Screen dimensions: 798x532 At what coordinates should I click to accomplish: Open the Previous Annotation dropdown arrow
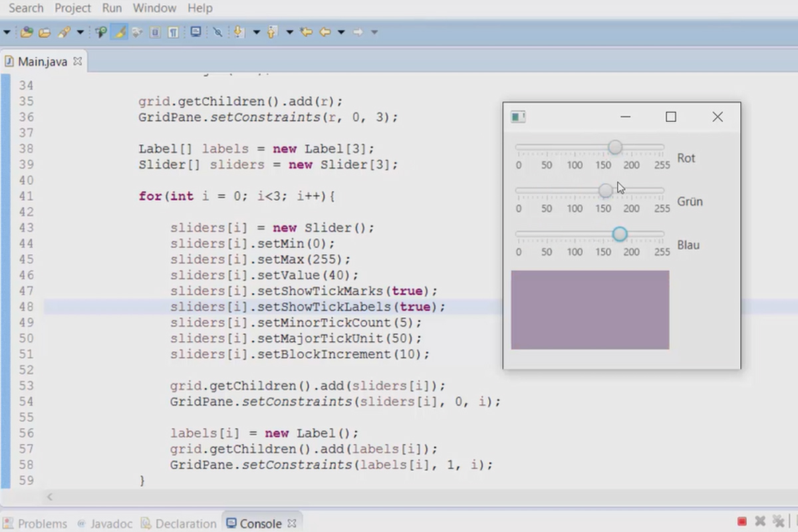coord(290,32)
